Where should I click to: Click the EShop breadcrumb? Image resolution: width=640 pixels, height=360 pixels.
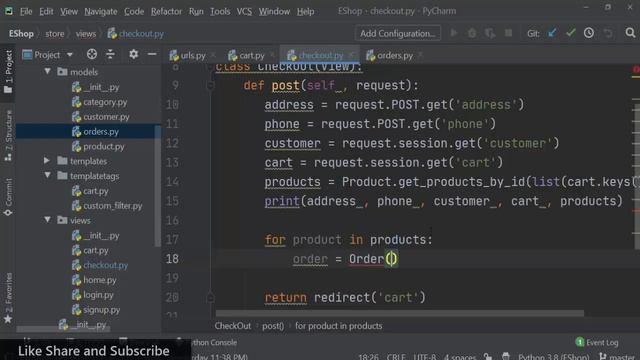click(21, 34)
